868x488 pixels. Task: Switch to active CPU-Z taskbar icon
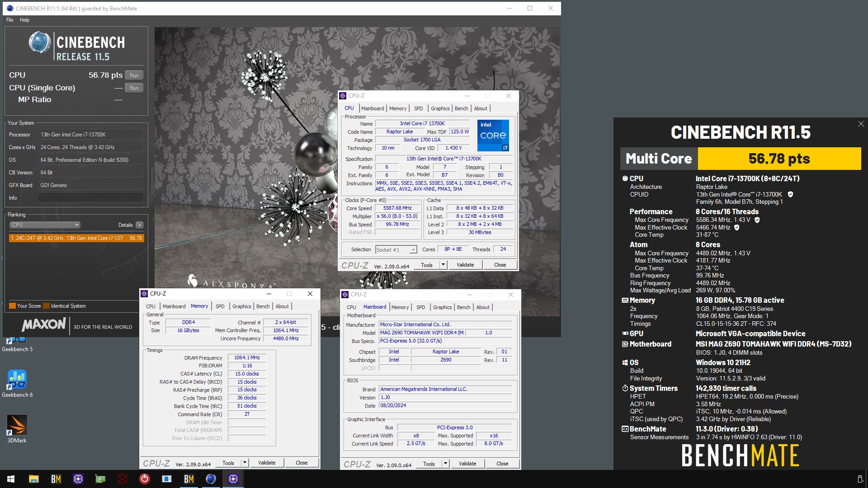[x=233, y=479]
